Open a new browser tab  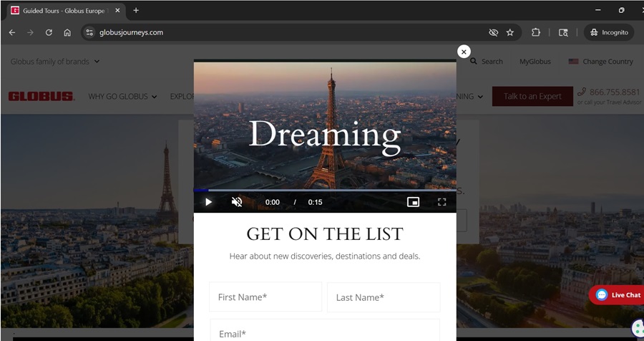coord(136,10)
